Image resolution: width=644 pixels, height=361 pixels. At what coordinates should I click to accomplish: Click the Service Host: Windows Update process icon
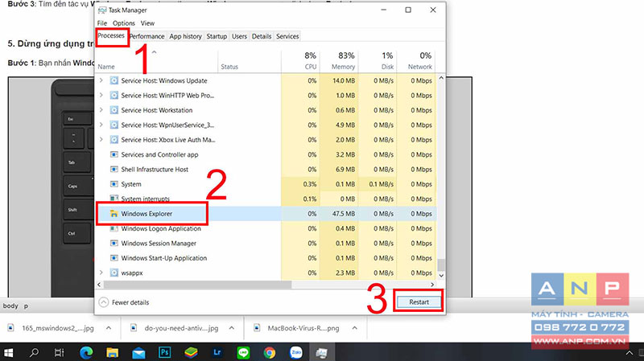tap(114, 81)
